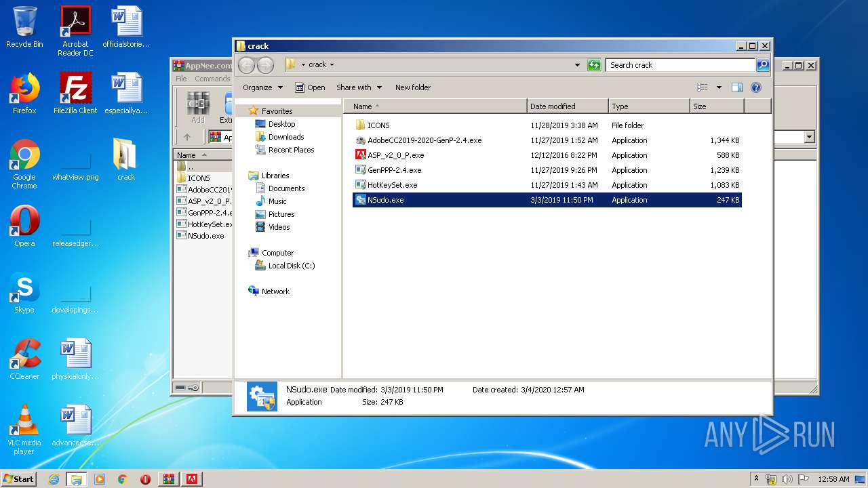
Task: Sort by Size column header
Action: 717,106
